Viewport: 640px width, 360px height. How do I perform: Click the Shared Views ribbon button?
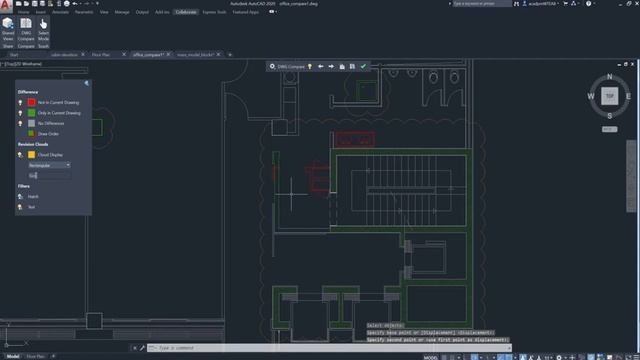pos(8,29)
